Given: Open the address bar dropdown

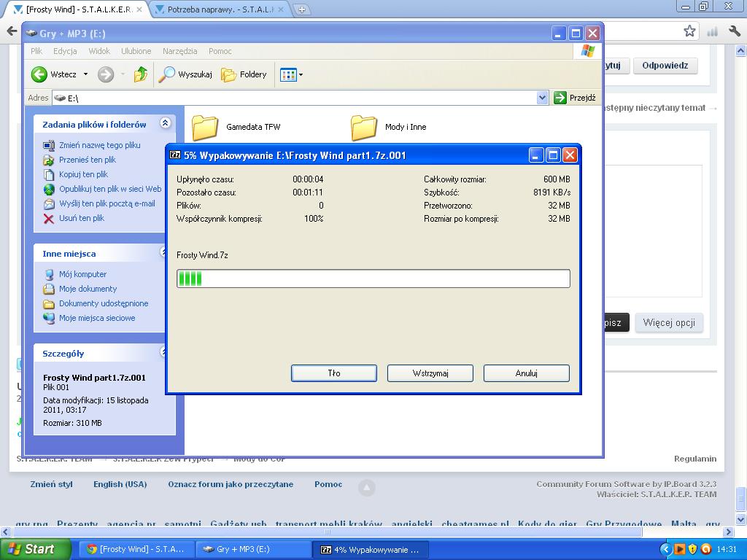Looking at the screenshot, I should coord(542,98).
